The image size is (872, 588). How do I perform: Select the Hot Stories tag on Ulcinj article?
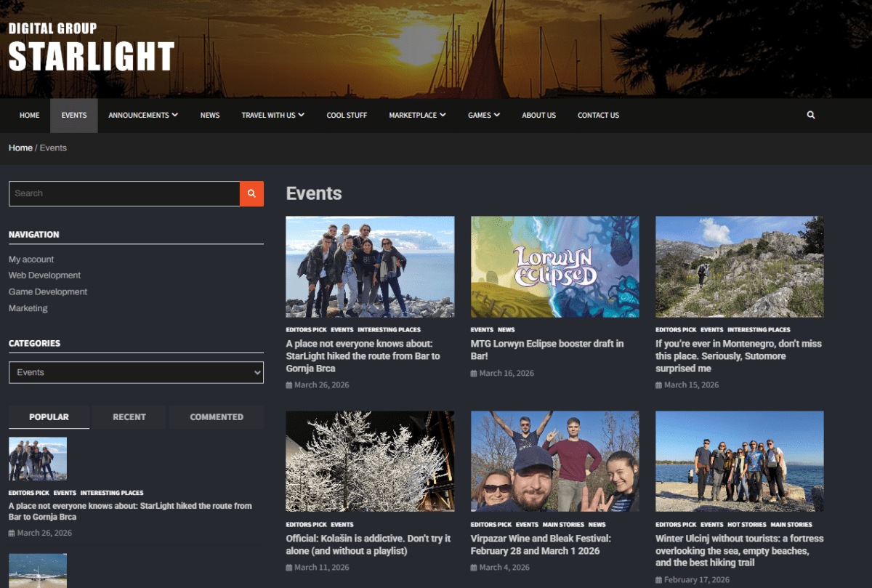[747, 524]
